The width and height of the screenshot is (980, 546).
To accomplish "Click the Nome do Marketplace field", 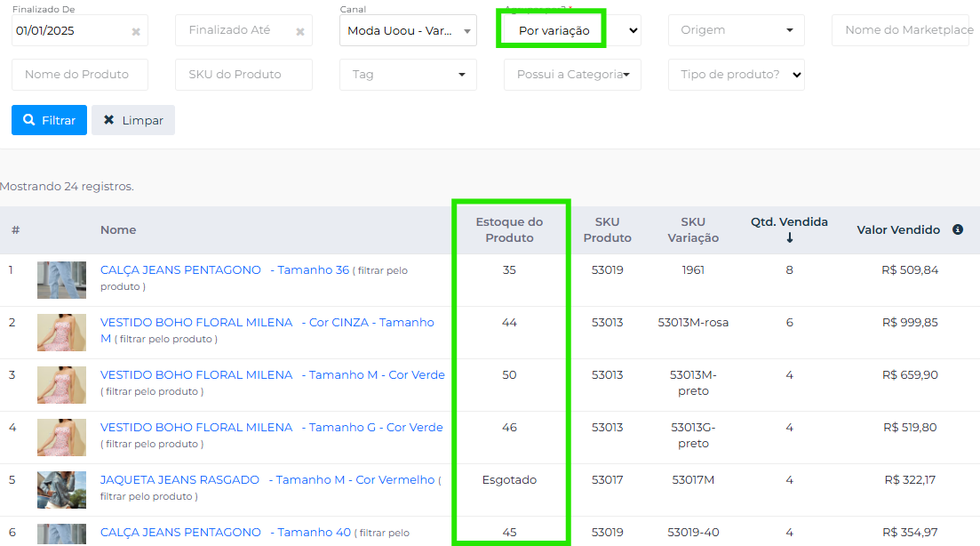I will 906,30.
